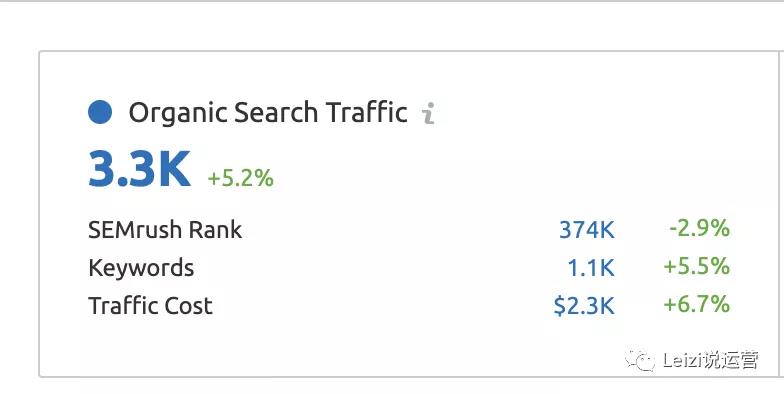Open the 1.1K keywords count link
The image size is (784, 394).
point(590,268)
